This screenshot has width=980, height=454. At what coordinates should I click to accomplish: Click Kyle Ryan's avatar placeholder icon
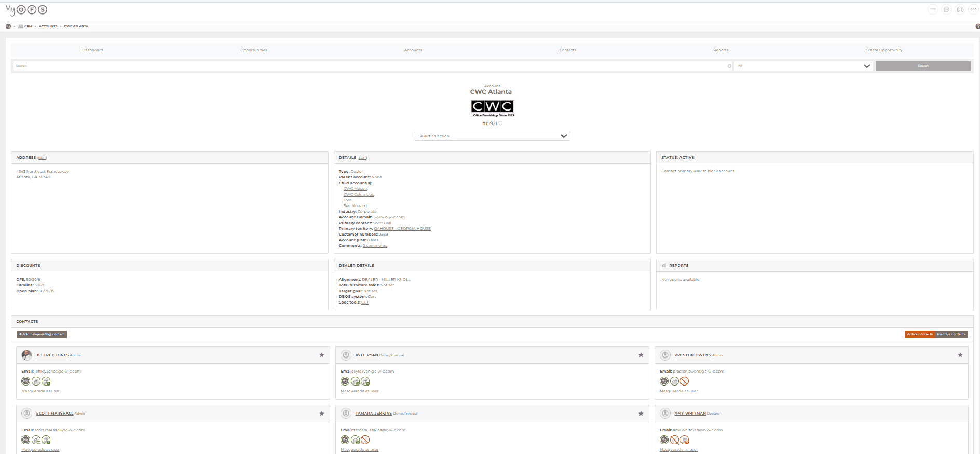pos(346,355)
